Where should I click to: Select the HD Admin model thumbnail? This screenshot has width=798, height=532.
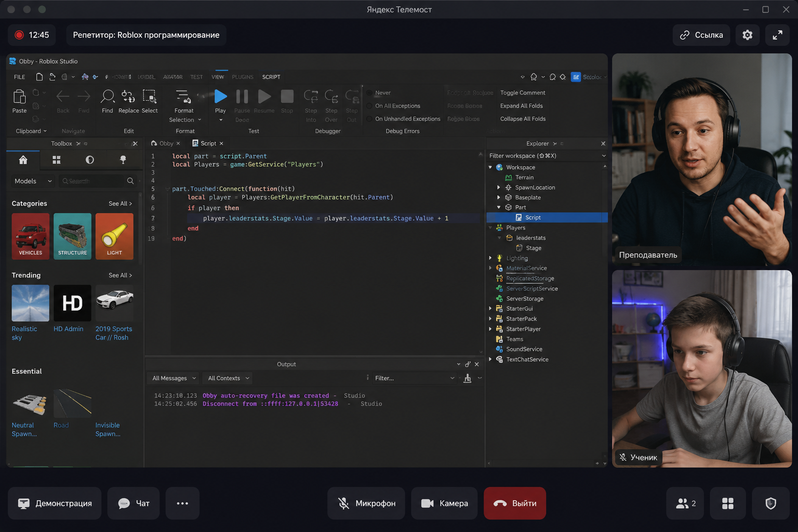pyautogui.click(x=72, y=303)
